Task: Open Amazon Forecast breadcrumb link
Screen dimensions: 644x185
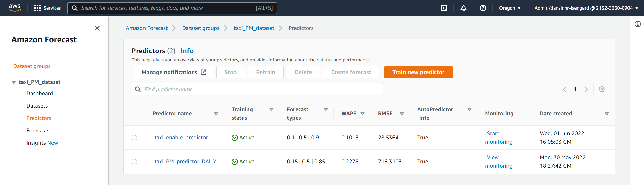Action: click(147, 28)
